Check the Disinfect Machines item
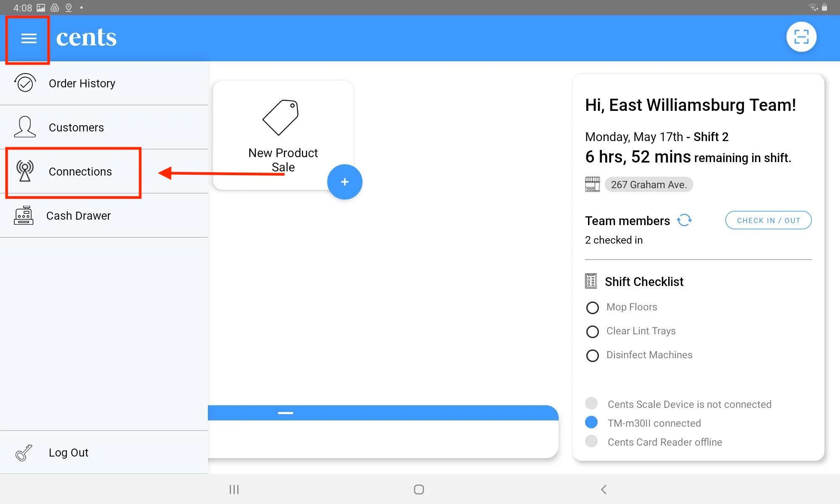The height and width of the screenshot is (504, 840). click(592, 355)
